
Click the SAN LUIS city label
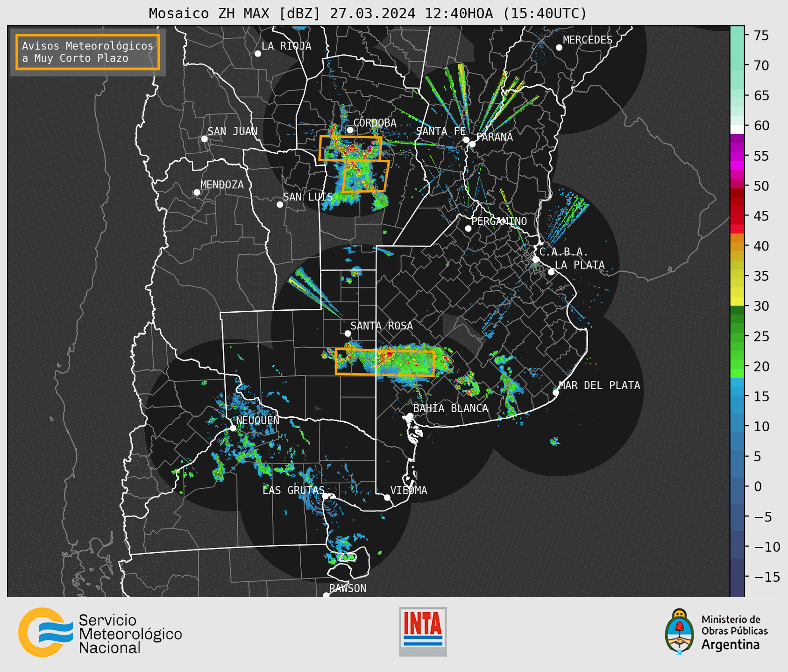tap(308, 197)
